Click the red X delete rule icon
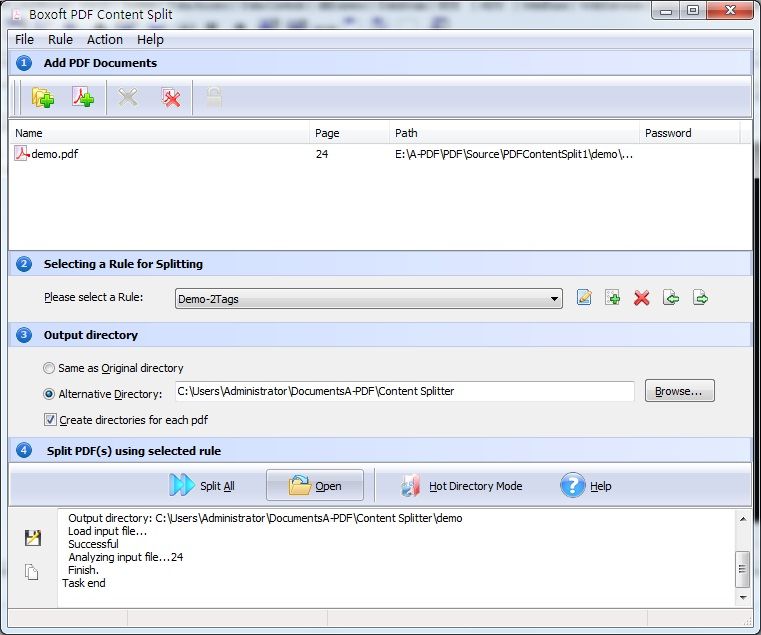This screenshot has width=761, height=635. (x=642, y=298)
